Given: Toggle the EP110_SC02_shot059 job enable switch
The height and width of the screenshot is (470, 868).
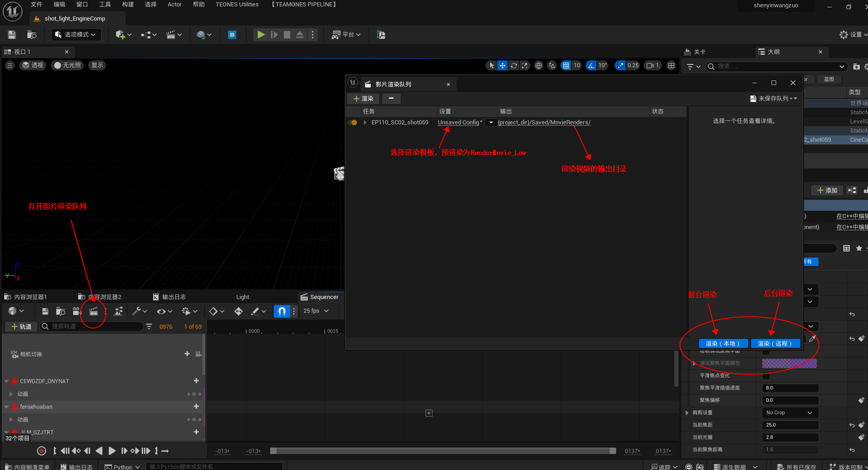Looking at the screenshot, I should (x=352, y=123).
